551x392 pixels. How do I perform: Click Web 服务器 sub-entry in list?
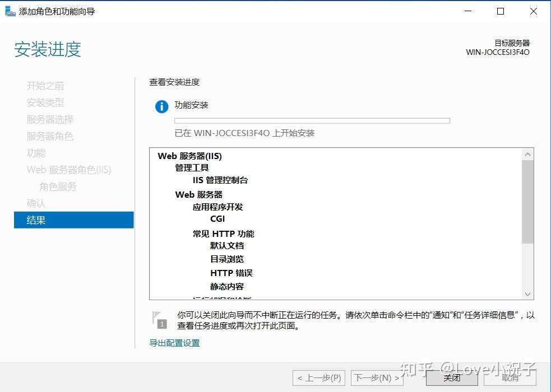[x=199, y=194]
